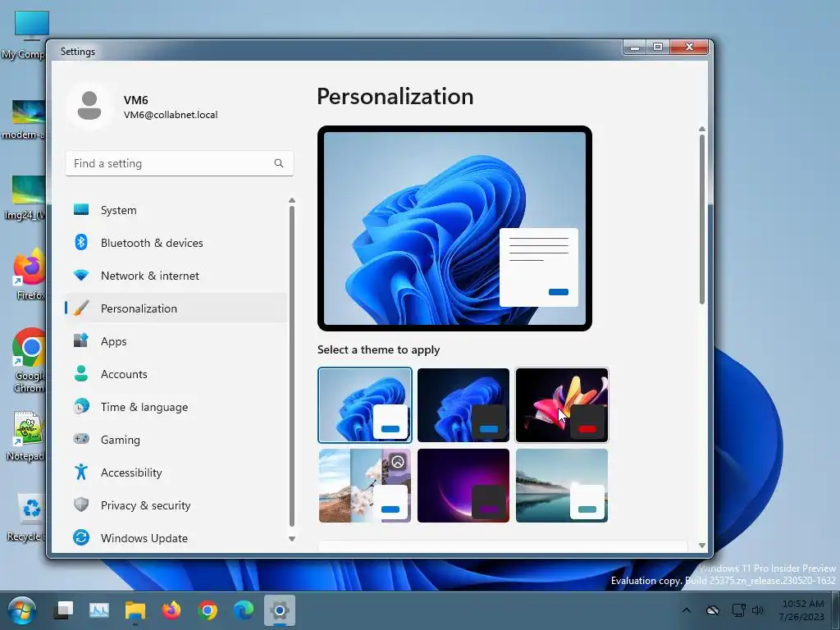Click the cloud sync tray icon
840x630 pixels.
point(713,610)
